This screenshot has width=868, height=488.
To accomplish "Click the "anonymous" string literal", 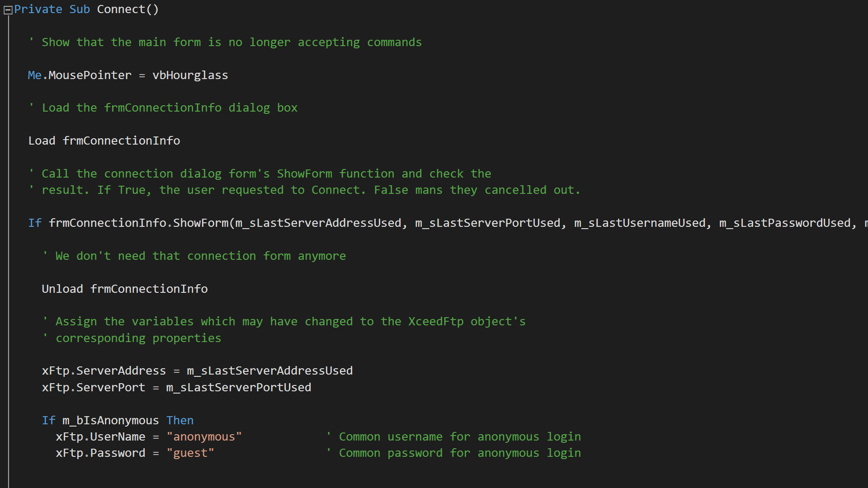I will (x=204, y=437).
